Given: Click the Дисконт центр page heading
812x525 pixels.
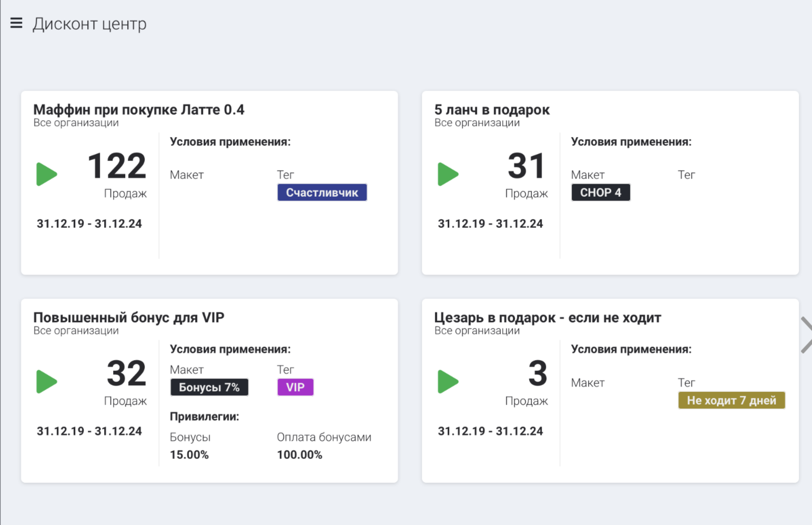Looking at the screenshot, I should (89, 24).
